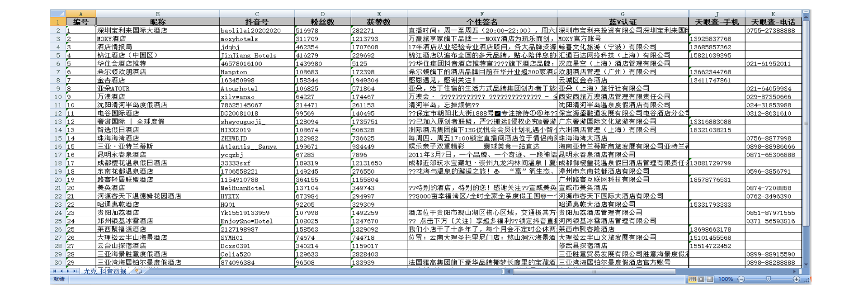
Task: Select phone cell 0755-27388888
Action: click(x=773, y=30)
